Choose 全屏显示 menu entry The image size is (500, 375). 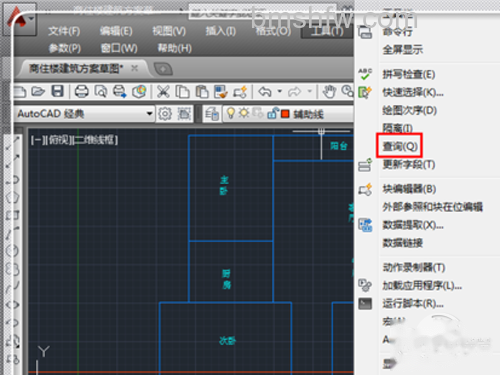pyautogui.click(x=403, y=50)
